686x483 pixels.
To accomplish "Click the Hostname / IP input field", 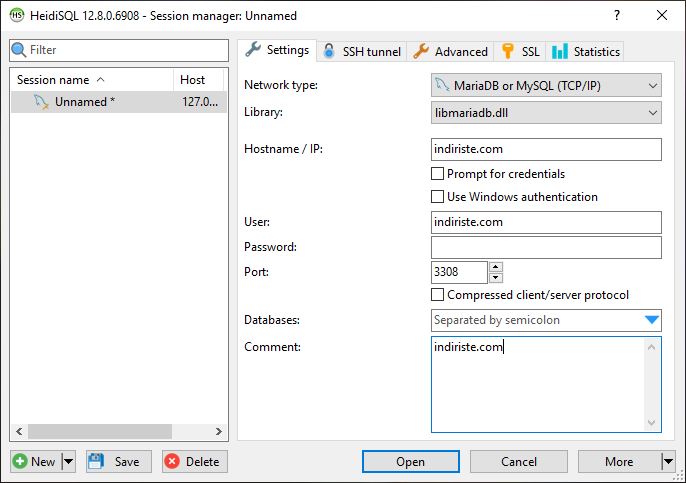I will point(546,149).
